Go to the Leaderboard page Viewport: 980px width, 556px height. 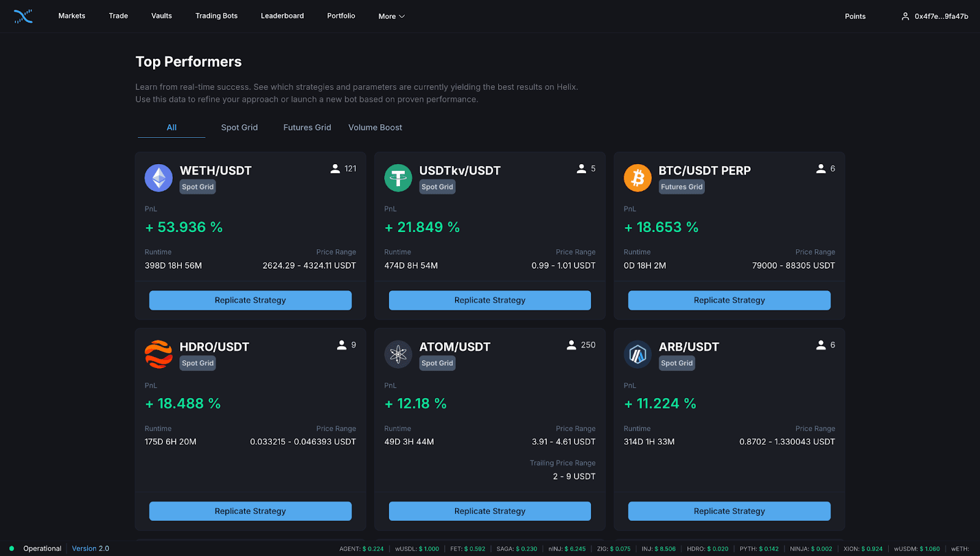pos(282,16)
